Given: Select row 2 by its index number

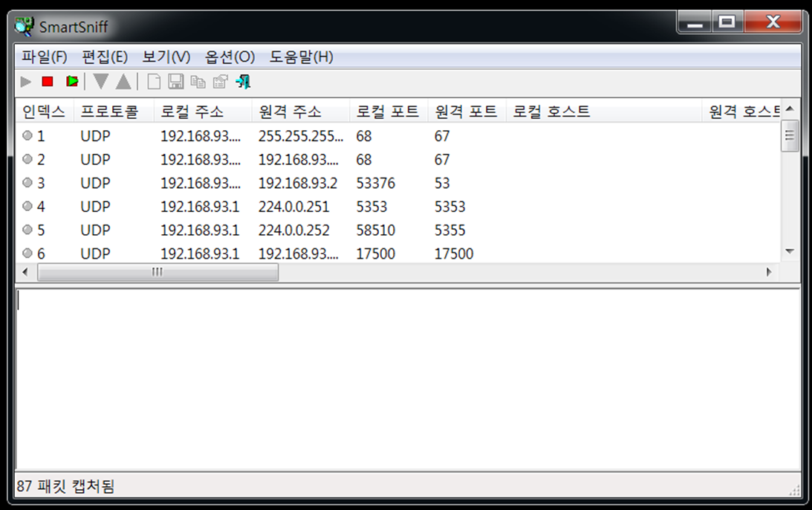Looking at the screenshot, I should coord(41,160).
